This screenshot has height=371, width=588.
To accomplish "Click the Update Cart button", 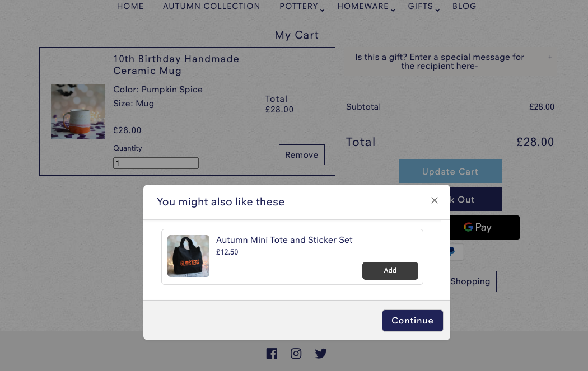I will [x=450, y=171].
